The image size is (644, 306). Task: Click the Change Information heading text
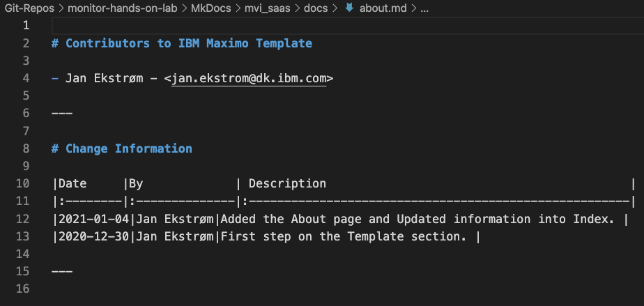coord(128,148)
